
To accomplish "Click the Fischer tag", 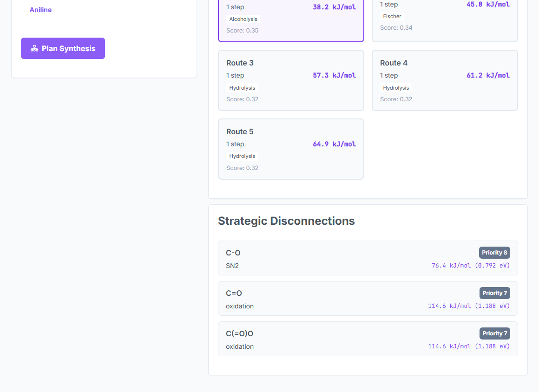I will (392, 17).
